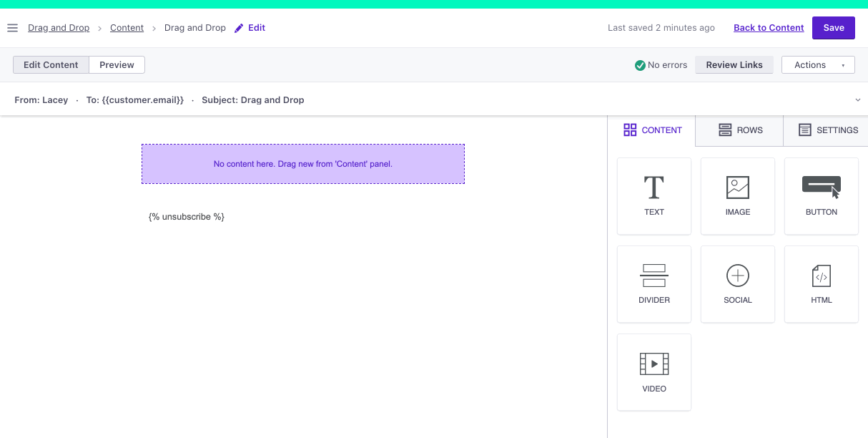Select the Image content block

[737, 196]
